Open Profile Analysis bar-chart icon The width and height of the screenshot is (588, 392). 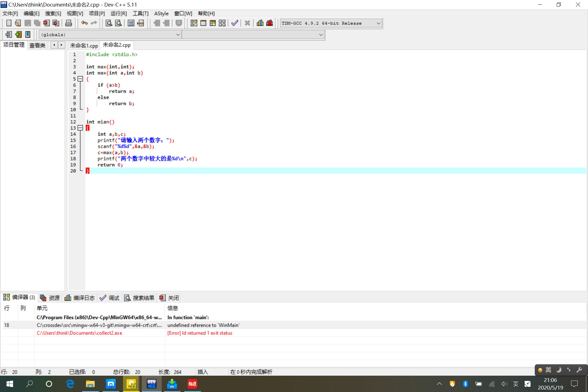tap(260, 23)
